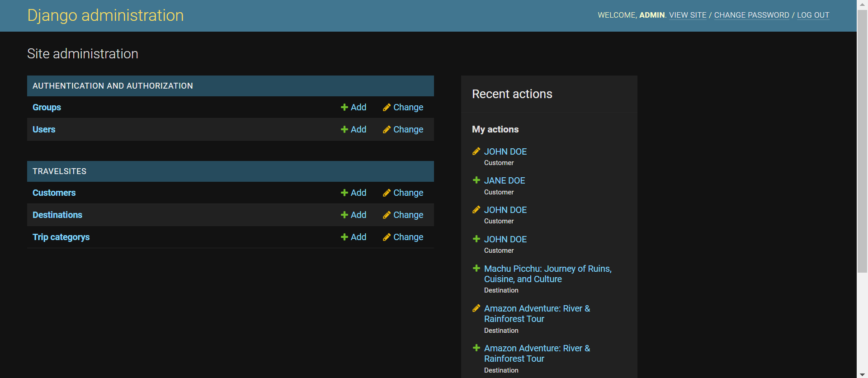Open the Groups model link
This screenshot has height=378, width=868.
pyautogui.click(x=47, y=107)
